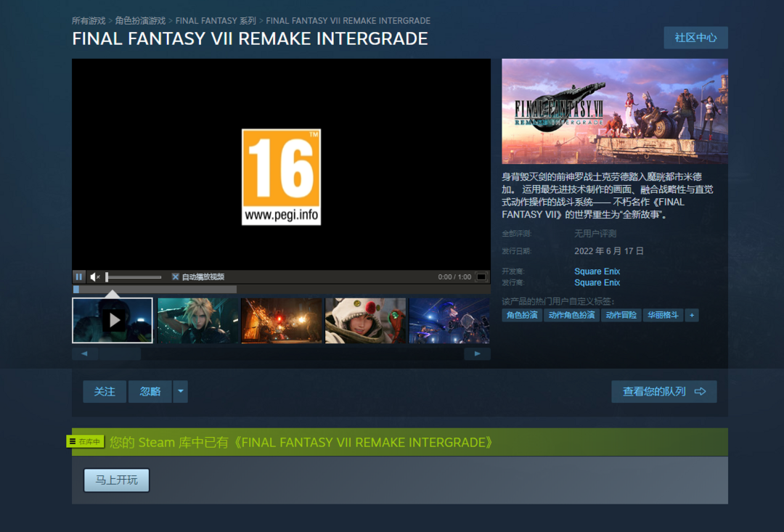
Task: Click the 无用户评测 review summary text
Action: tap(595, 234)
